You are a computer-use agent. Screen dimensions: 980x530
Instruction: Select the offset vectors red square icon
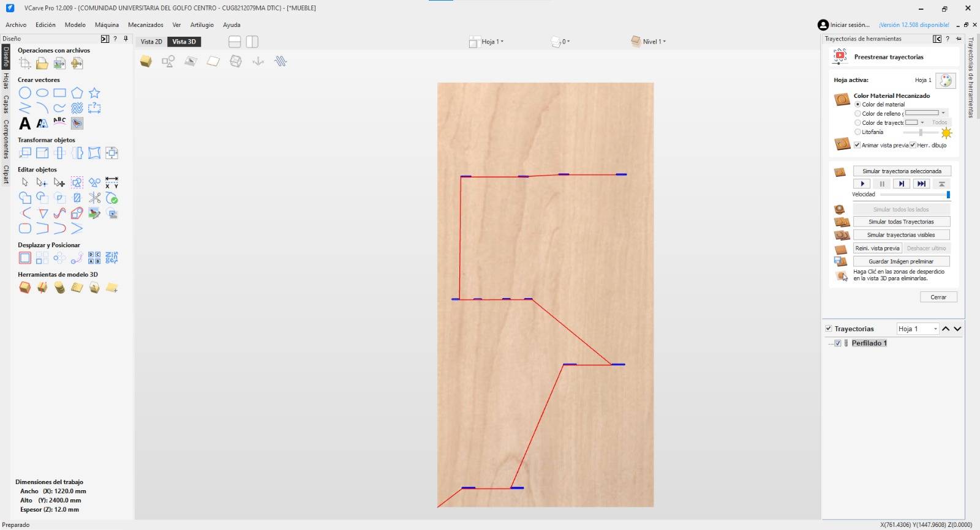pos(24,258)
